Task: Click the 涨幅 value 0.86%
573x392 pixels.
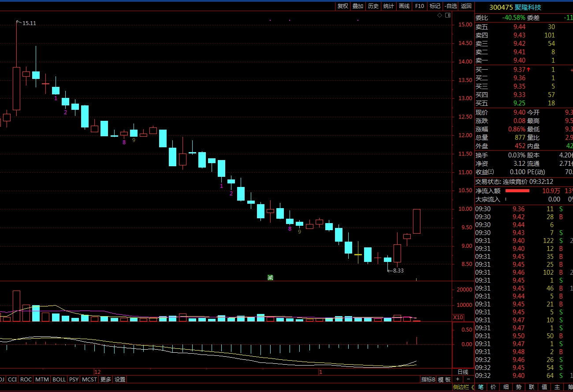Action: pos(517,129)
